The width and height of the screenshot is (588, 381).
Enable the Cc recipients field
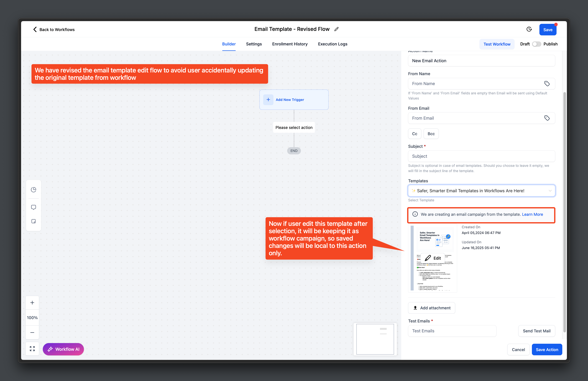[x=415, y=134]
